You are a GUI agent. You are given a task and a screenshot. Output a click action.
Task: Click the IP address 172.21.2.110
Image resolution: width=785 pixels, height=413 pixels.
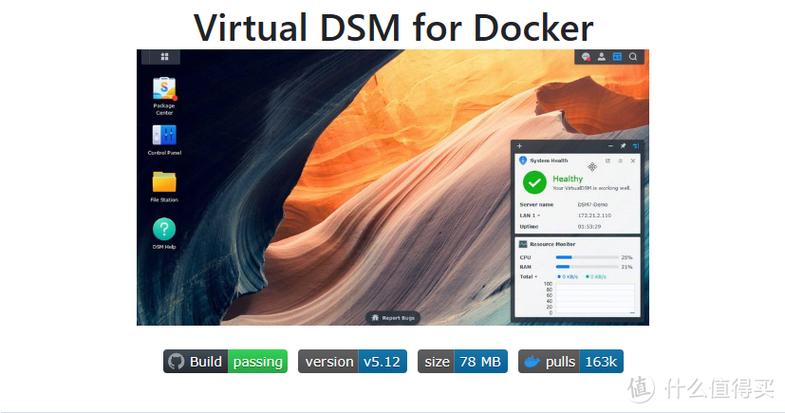(594, 215)
